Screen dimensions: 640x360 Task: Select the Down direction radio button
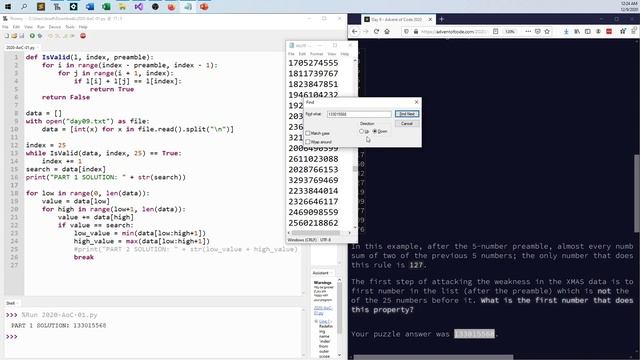click(375, 131)
